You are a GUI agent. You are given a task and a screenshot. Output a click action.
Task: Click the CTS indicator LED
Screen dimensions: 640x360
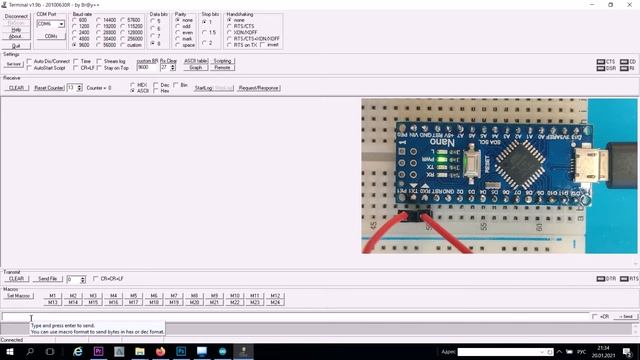pyautogui.click(x=600, y=62)
